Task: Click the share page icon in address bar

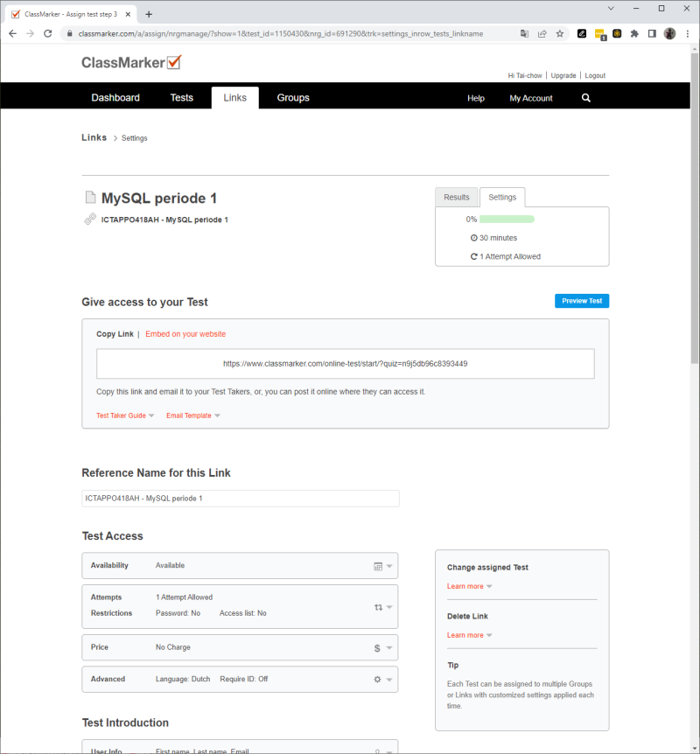Action: pyautogui.click(x=542, y=33)
